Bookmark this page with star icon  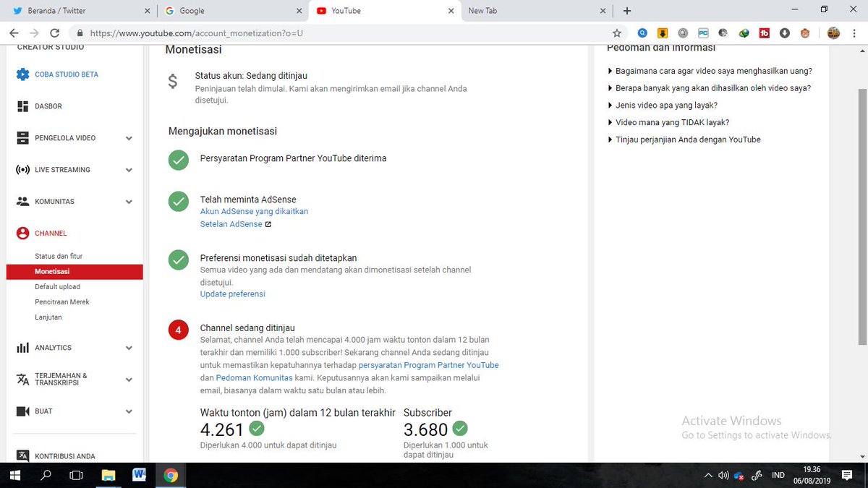(617, 33)
